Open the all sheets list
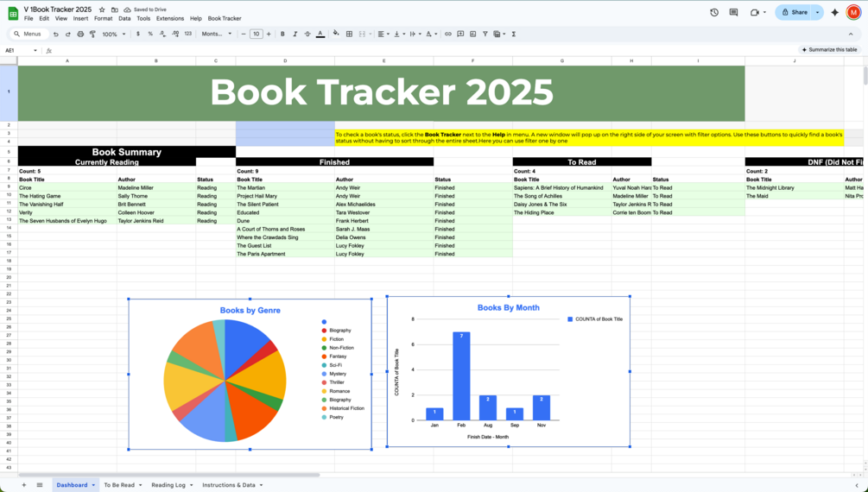The height and width of the screenshot is (492, 868). 40,485
